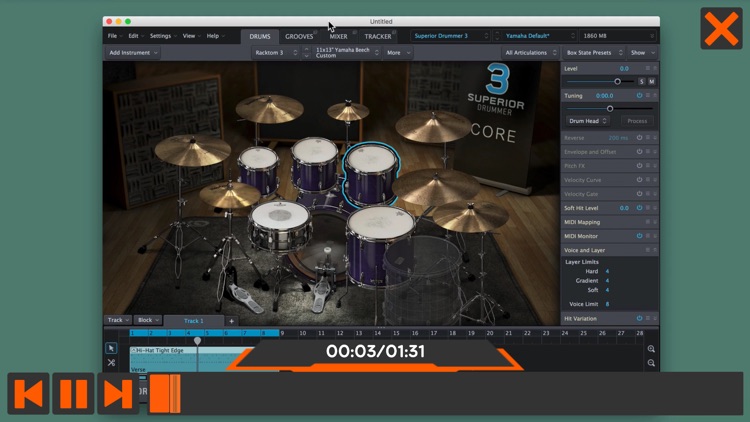This screenshot has height=422, width=750.
Task: Open the Racktom 3 instrument selector
Action: (x=276, y=53)
